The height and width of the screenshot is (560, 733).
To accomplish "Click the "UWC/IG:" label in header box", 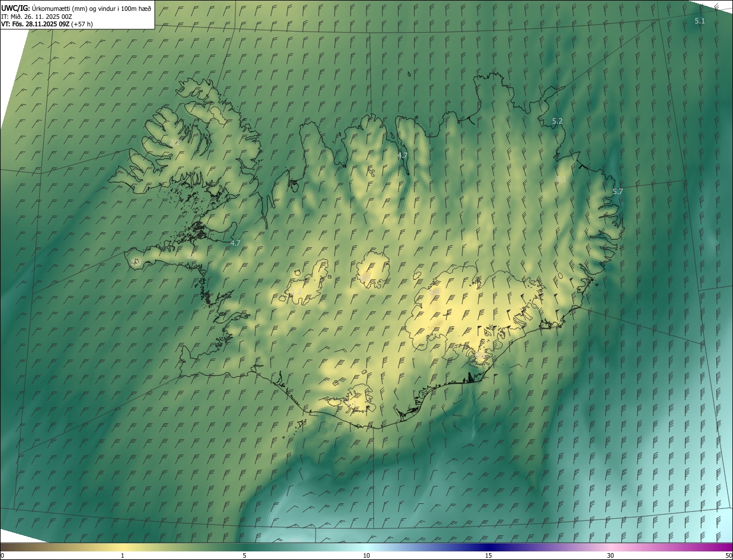I will pyautogui.click(x=15, y=7).
